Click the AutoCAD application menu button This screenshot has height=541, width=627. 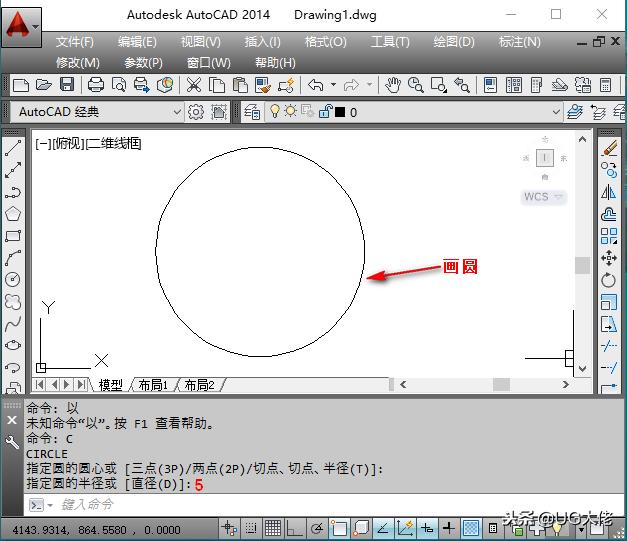(22, 22)
